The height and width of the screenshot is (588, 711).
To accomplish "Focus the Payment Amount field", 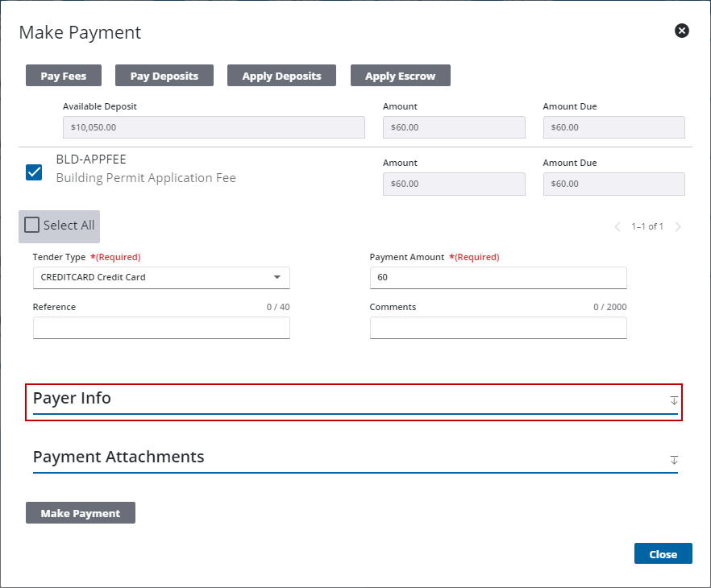I will point(497,277).
